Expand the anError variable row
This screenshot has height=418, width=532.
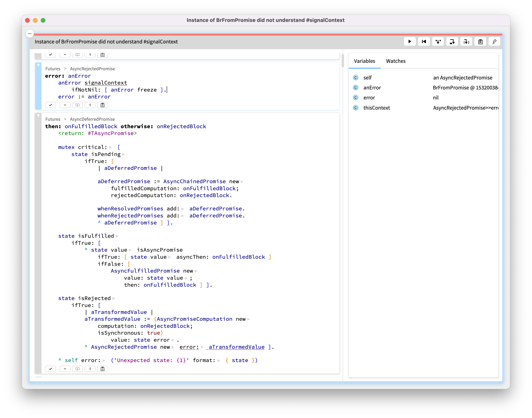[x=356, y=88]
